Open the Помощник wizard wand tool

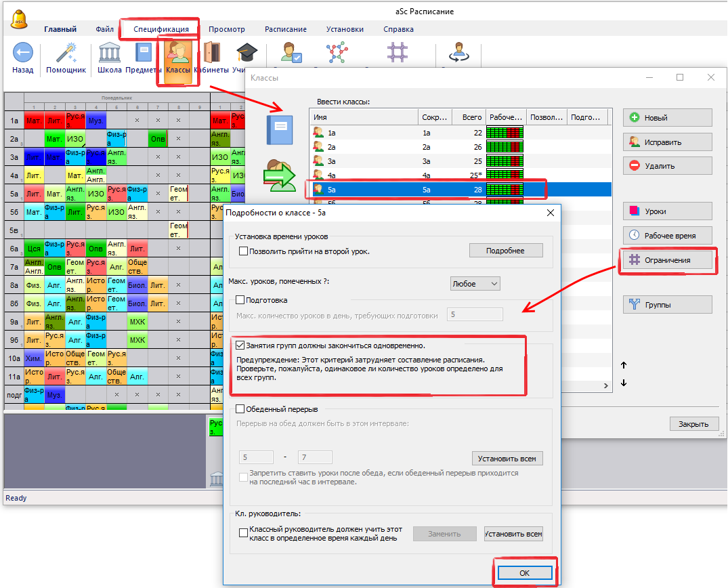tap(66, 54)
